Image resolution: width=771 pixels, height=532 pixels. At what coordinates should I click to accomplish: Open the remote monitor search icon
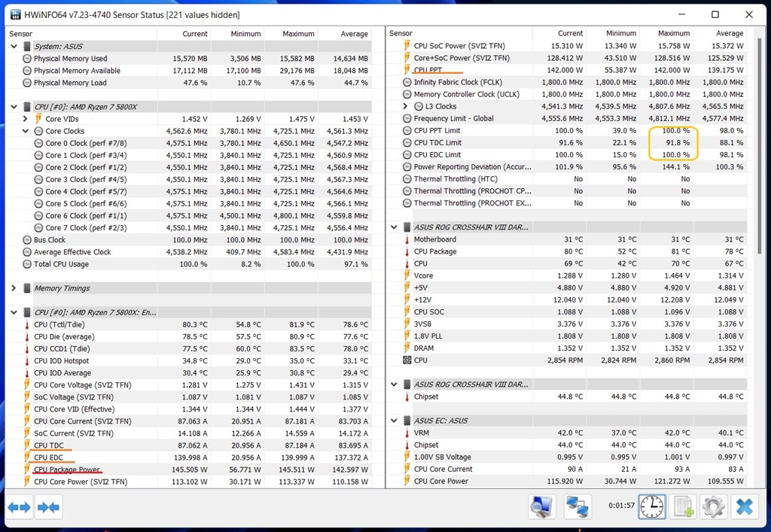(541, 506)
